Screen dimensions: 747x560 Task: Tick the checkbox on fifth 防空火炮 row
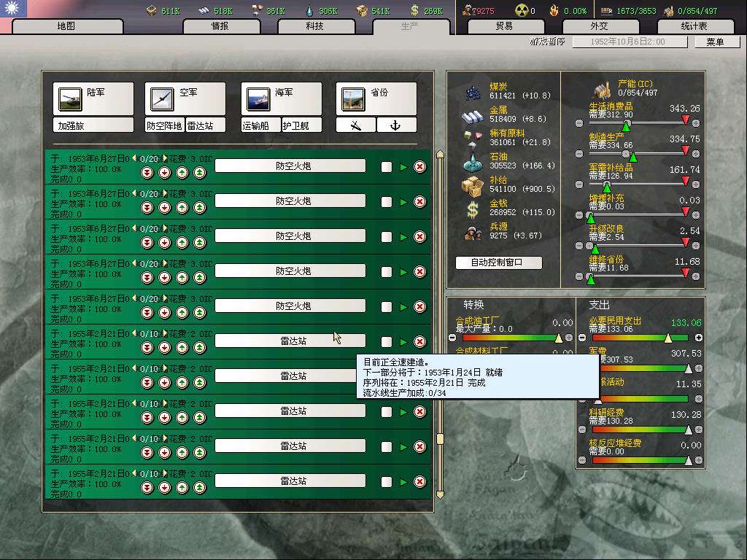[387, 307]
